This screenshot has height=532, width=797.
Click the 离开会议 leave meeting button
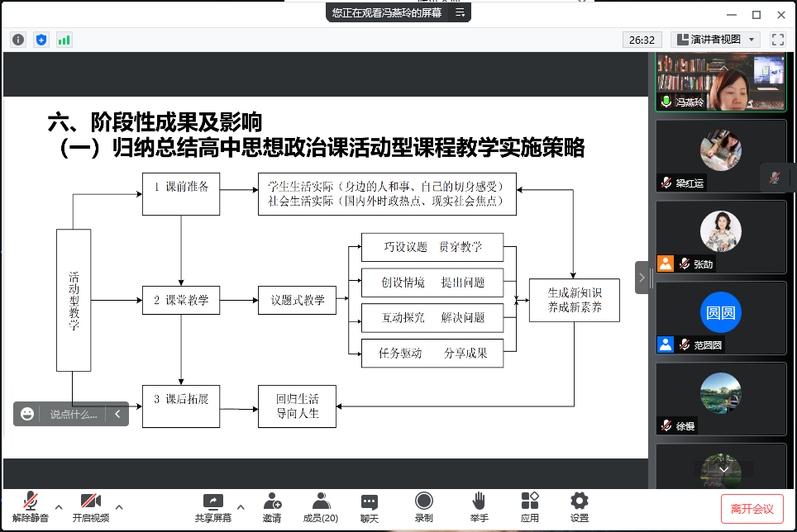tap(752, 509)
